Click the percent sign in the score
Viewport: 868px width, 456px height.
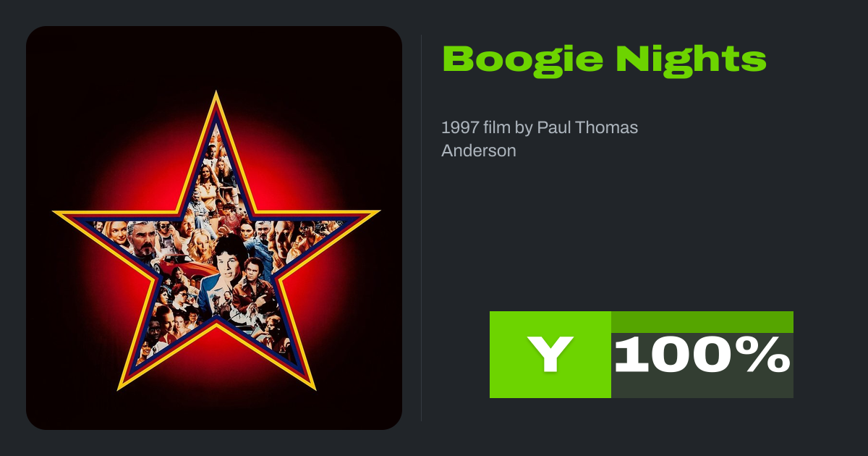click(x=767, y=356)
